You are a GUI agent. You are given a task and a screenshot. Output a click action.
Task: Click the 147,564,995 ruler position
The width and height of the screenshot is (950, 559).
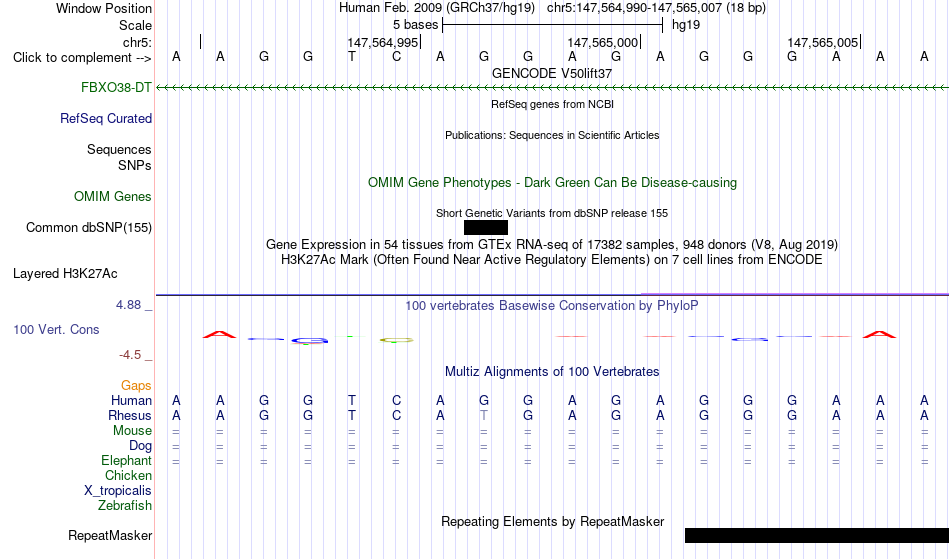[383, 42]
